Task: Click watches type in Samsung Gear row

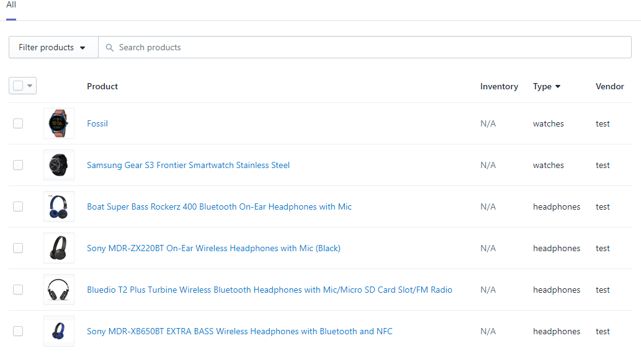Action: pyautogui.click(x=548, y=166)
